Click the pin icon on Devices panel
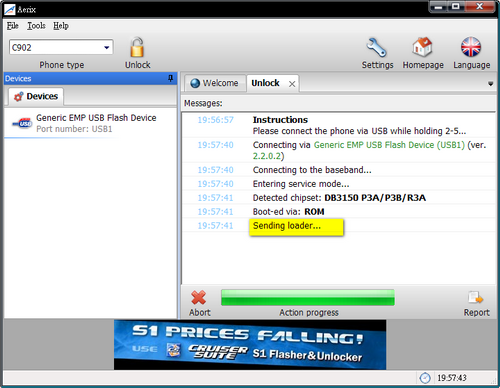Image resolution: width=500 pixels, height=388 pixels. [170, 78]
